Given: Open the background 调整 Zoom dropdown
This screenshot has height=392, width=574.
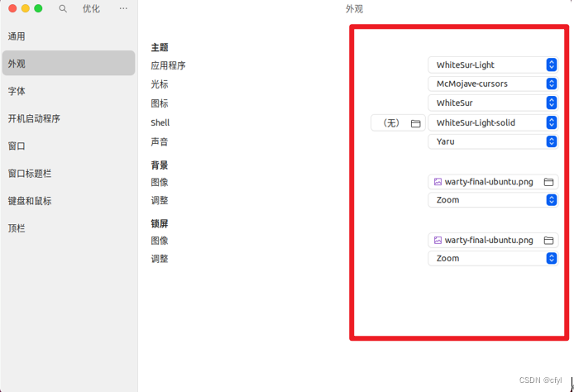Looking at the screenshot, I should click(x=493, y=200).
